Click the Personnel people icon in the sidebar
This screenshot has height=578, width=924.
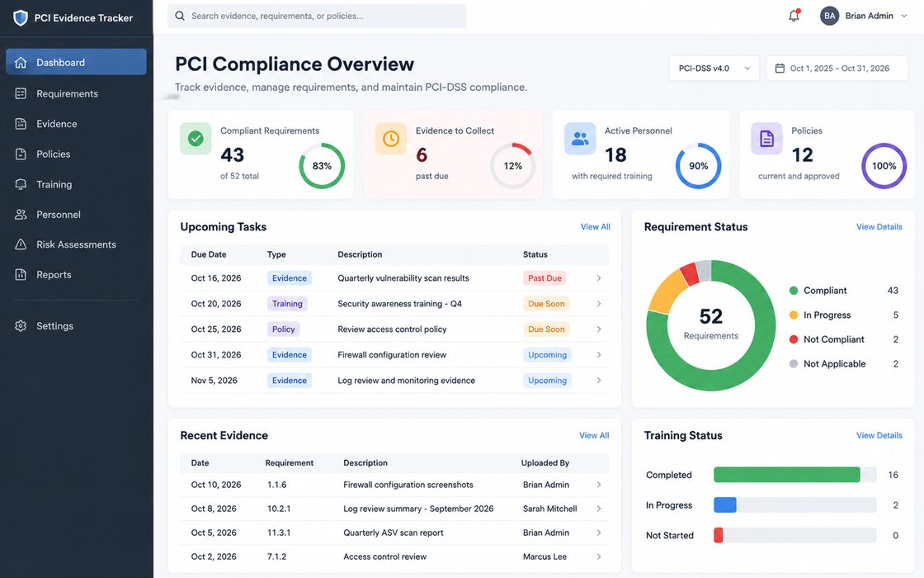pos(21,214)
